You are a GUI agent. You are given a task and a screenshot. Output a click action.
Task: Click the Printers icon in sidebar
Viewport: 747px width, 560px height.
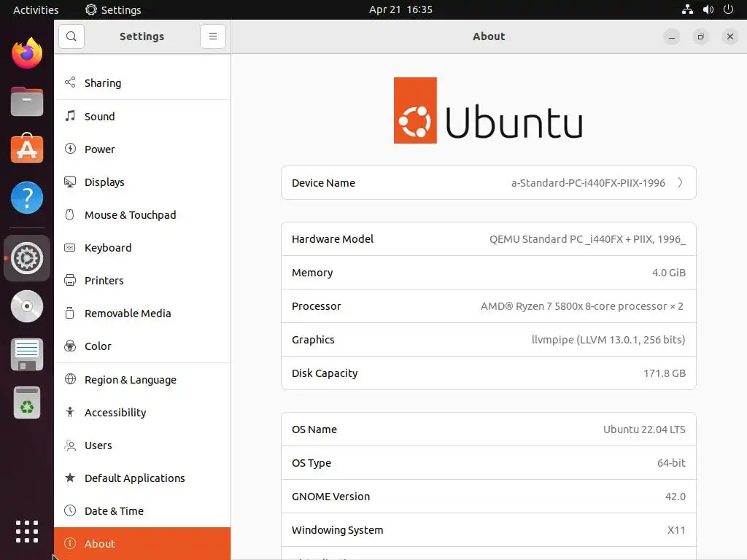[70, 281]
